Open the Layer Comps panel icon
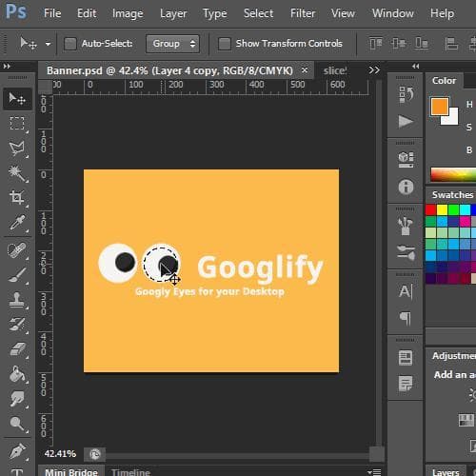Image resolution: width=476 pixels, height=476 pixels. [406, 358]
